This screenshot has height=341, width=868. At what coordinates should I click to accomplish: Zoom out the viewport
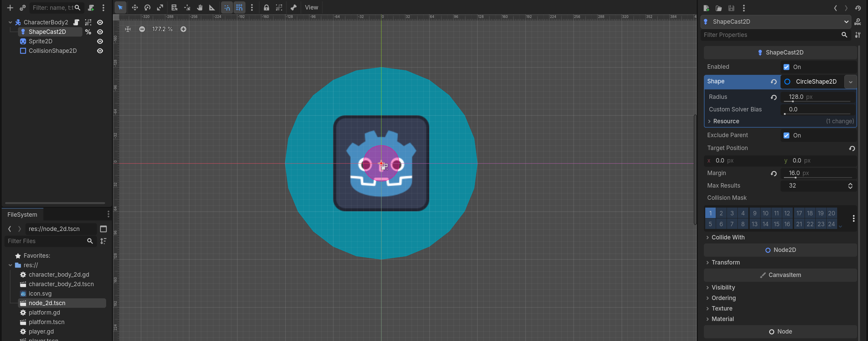click(x=142, y=29)
